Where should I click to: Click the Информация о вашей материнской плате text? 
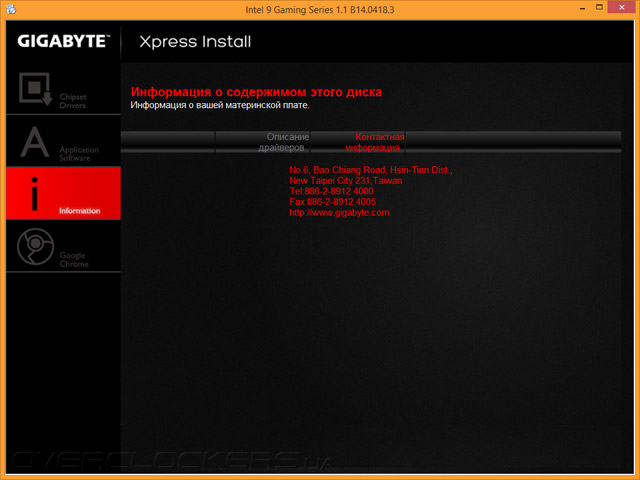(x=220, y=105)
